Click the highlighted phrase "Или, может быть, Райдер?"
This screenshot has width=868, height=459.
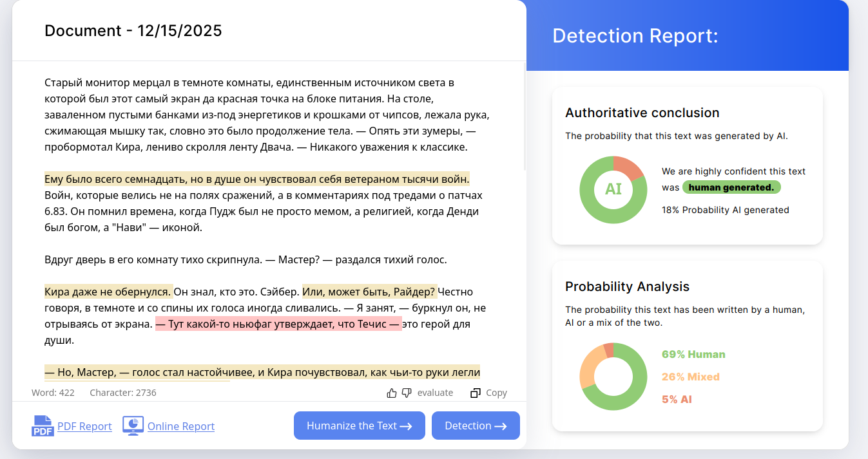[370, 292]
